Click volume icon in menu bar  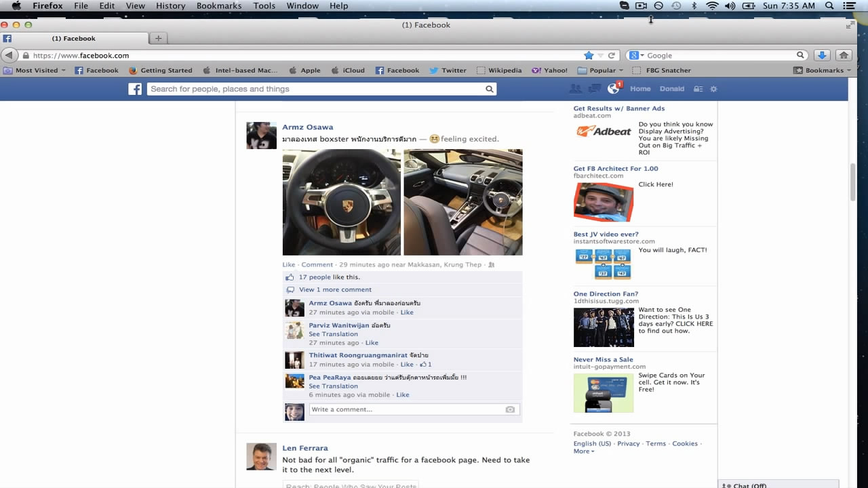730,5
